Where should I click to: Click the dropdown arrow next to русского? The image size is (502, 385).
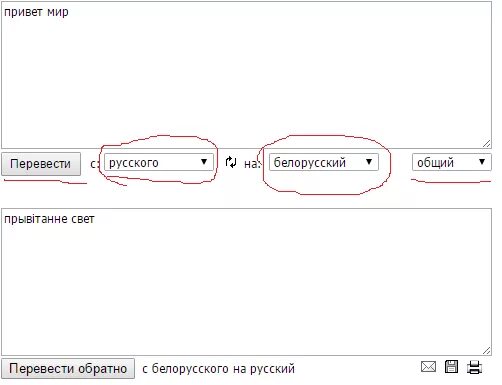pos(204,162)
